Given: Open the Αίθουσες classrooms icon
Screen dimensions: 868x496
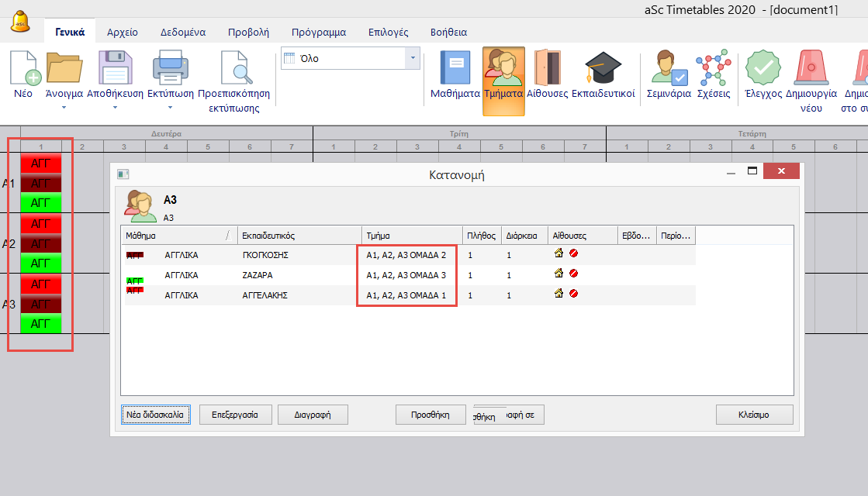Looking at the screenshot, I should (x=548, y=70).
